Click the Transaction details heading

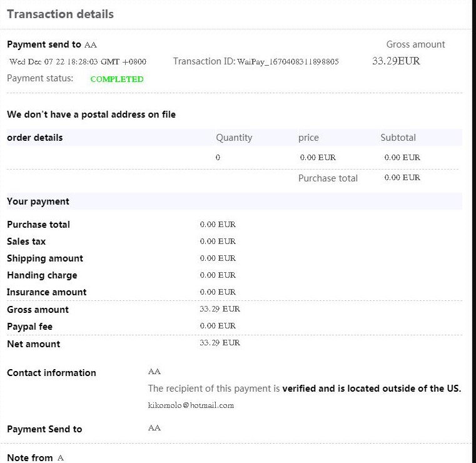[60, 14]
